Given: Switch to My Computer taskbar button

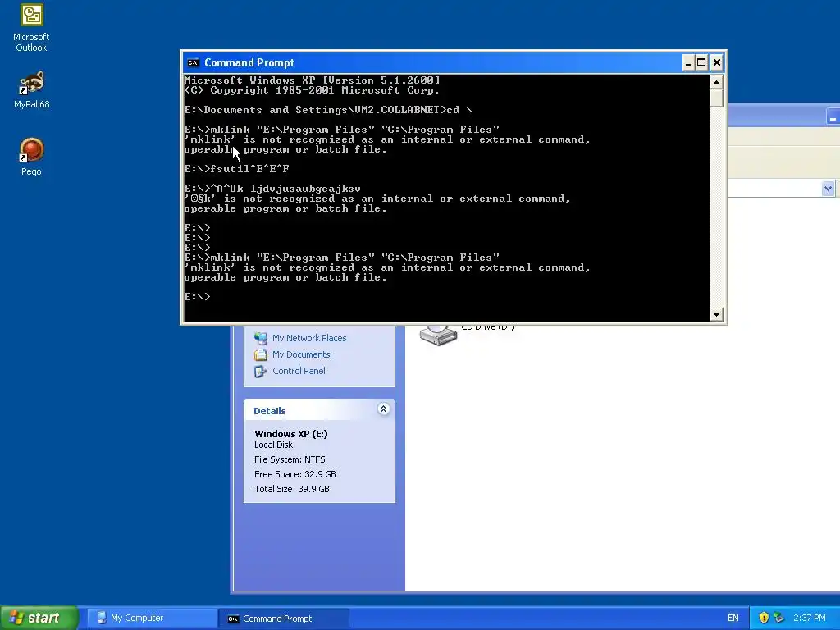Looking at the screenshot, I should (153, 619).
